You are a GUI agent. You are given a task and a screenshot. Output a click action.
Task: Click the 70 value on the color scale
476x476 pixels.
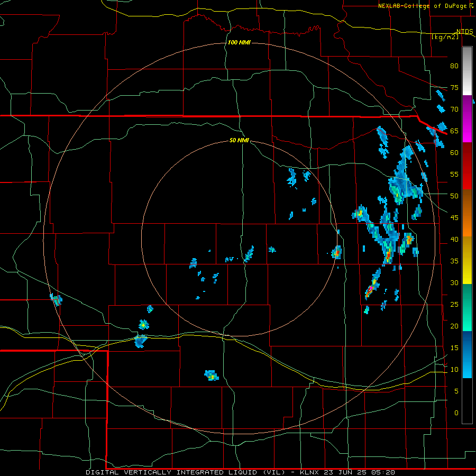pos(454,109)
